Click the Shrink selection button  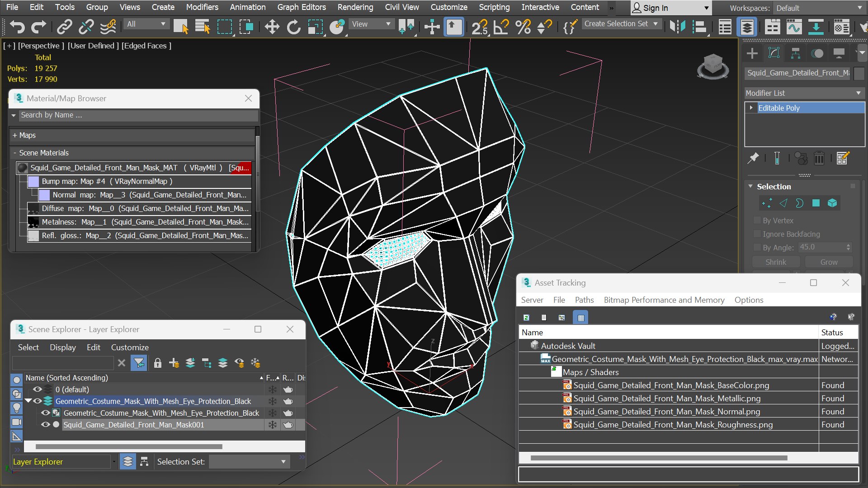[x=776, y=262]
